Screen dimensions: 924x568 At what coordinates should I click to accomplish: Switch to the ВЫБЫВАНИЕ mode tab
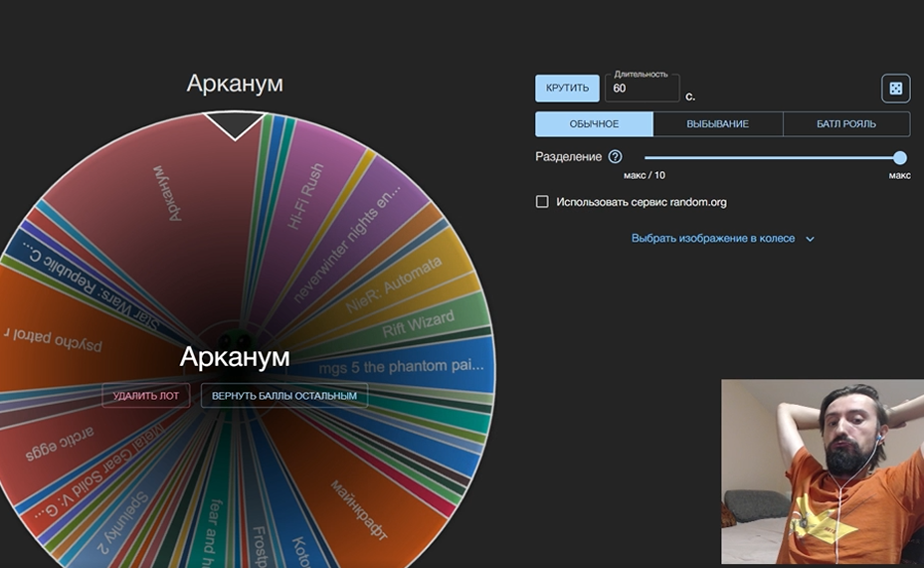pyautogui.click(x=718, y=124)
